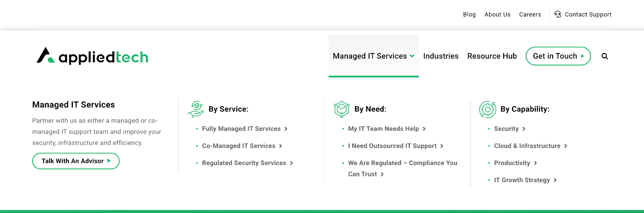Screen dimensions: 644x213
Task: Click the By Need cube icon
Action: pos(342,109)
